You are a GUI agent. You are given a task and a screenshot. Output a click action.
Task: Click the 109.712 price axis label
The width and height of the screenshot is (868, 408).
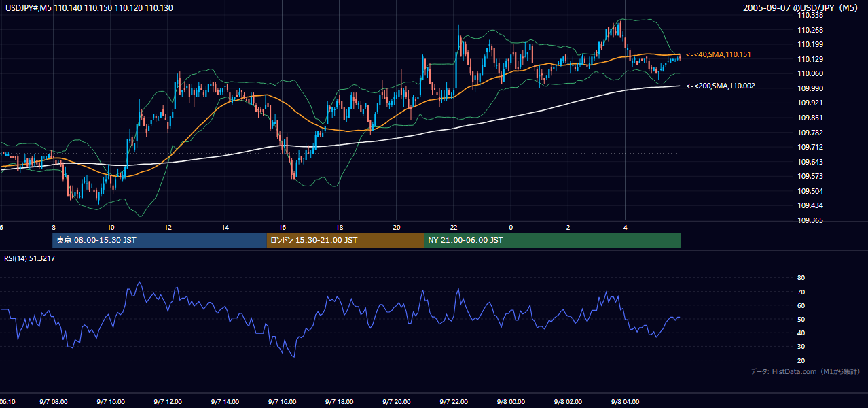(x=811, y=147)
